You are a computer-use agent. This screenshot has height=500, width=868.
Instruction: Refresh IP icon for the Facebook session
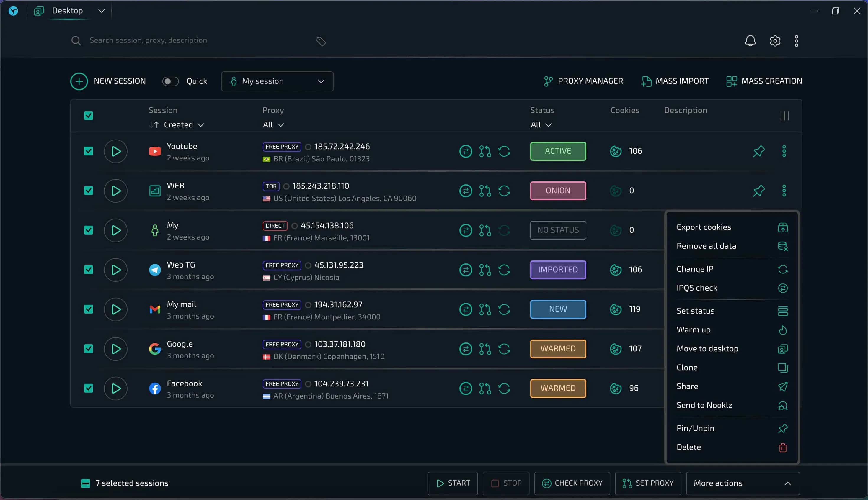point(504,388)
